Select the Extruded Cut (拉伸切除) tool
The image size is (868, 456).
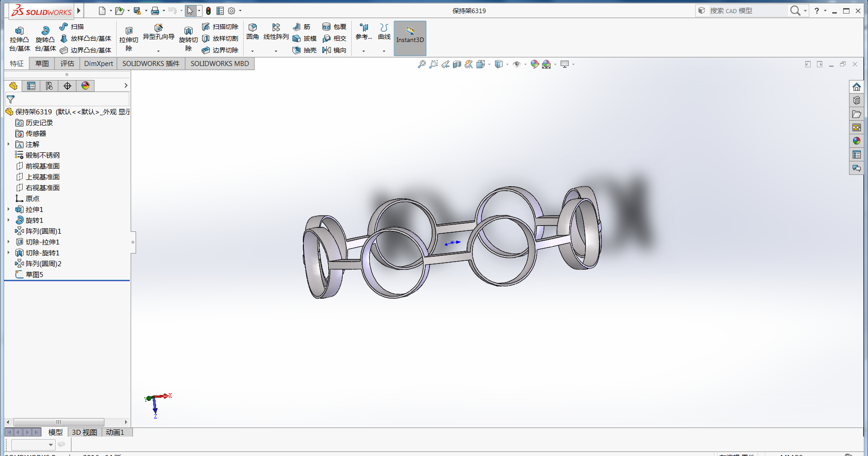(x=129, y=38)
